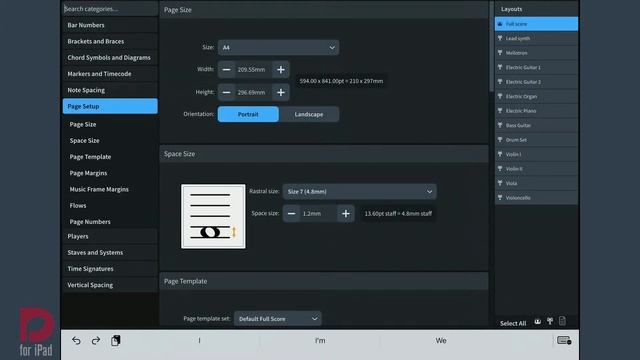Image resolution: width=640 pixels, height=360 pixels.
Task: Open Note Spacing category
Action: tap(110, 90)
